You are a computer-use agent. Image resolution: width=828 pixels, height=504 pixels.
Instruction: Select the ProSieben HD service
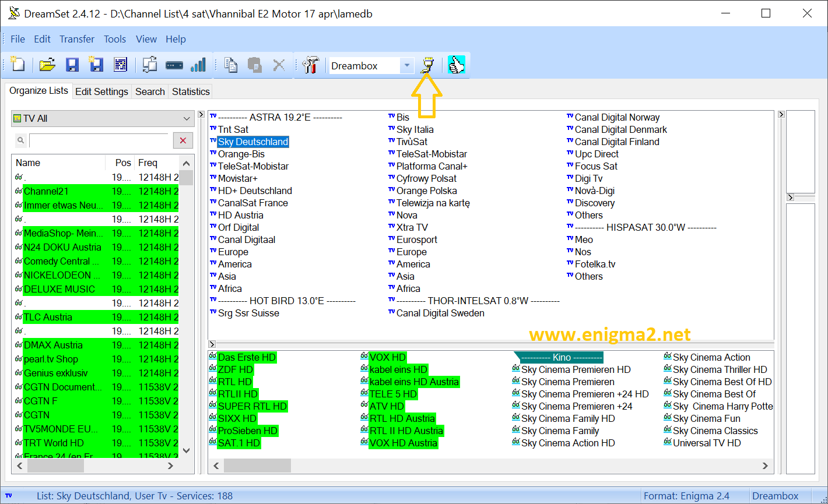248,431
